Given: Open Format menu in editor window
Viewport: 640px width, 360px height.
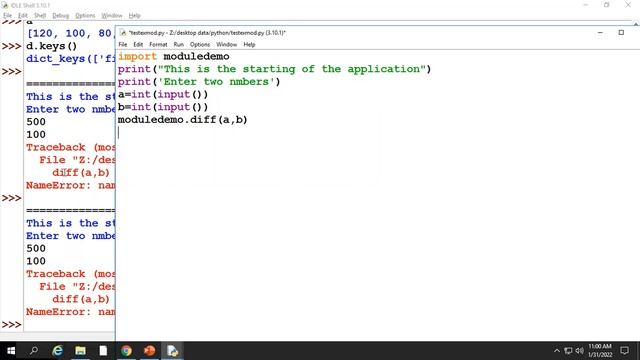Looking at the screenshot, I should pyautogui.click(x=158, y=44).
